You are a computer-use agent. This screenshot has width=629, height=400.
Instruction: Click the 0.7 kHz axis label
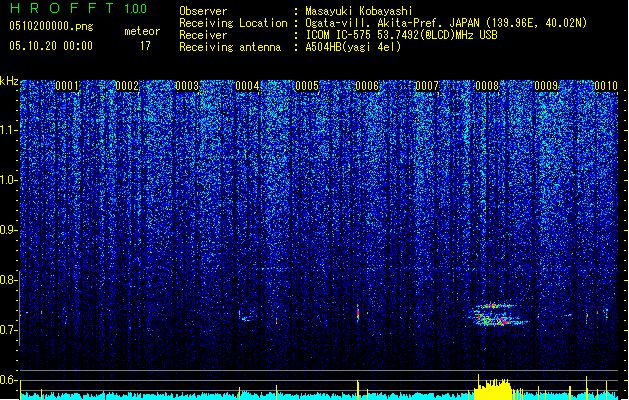(x=9, y=330)
